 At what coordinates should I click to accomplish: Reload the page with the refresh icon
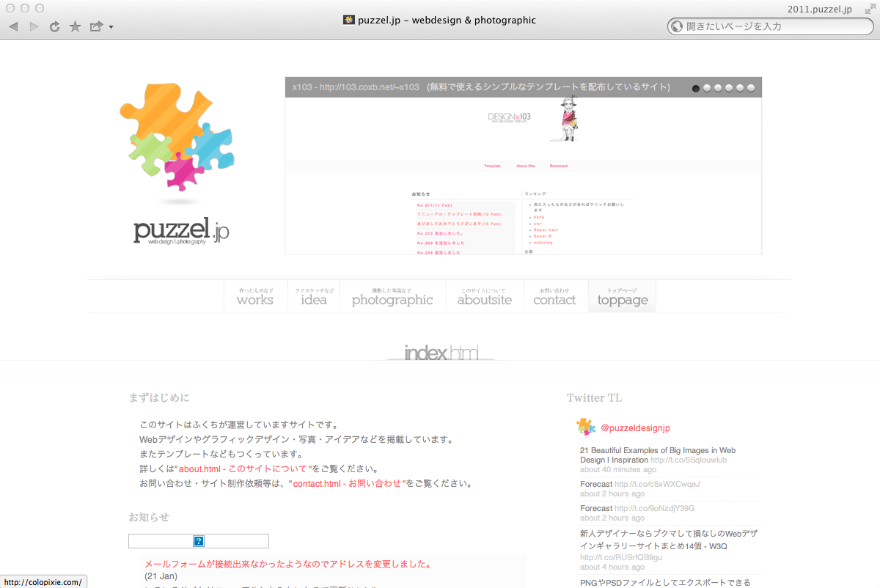54,27
